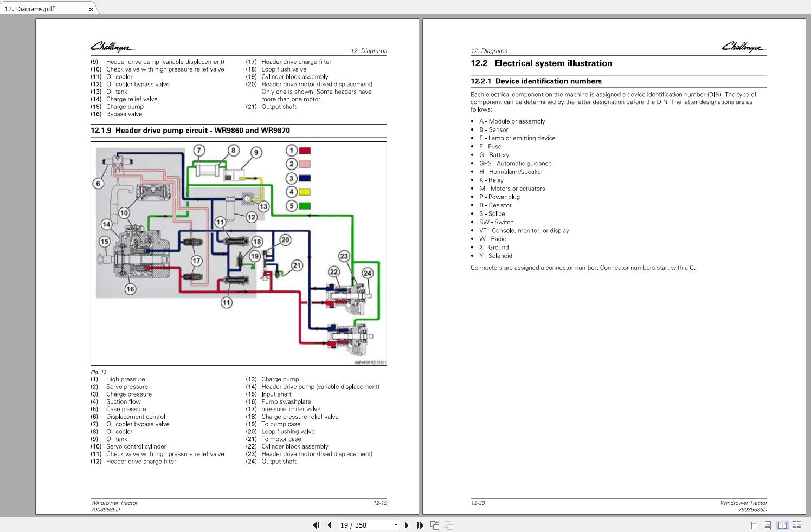Toggle the currently highlighted facing pages mode off

[x=782, y=525]
